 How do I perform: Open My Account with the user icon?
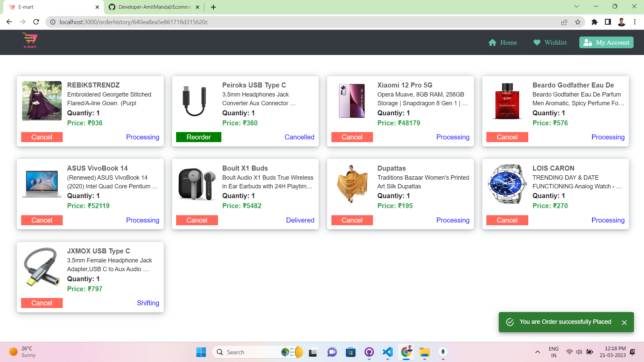(588, 42)
